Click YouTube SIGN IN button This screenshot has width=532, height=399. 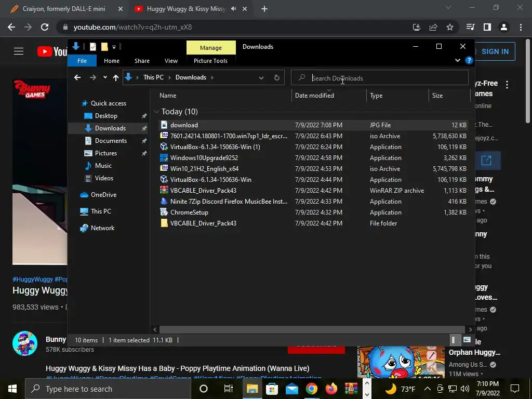pyautogui.click(x=495, y=51)
